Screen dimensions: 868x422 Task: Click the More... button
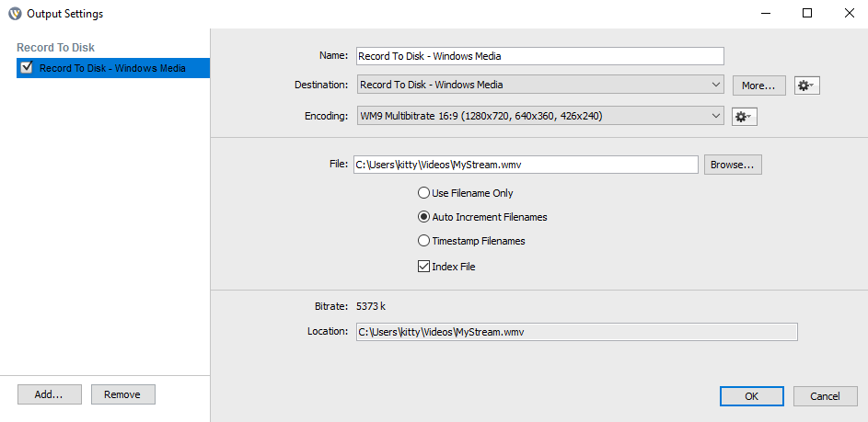coord(759,86)
